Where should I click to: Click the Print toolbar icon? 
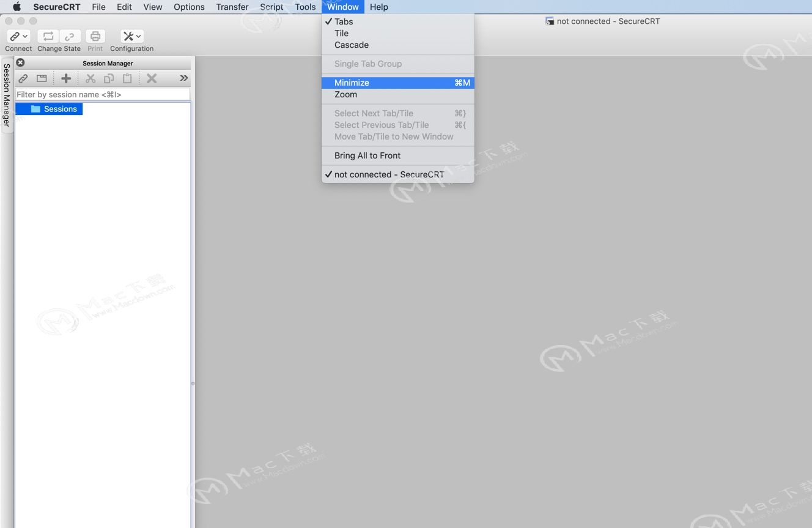[95, 37]
